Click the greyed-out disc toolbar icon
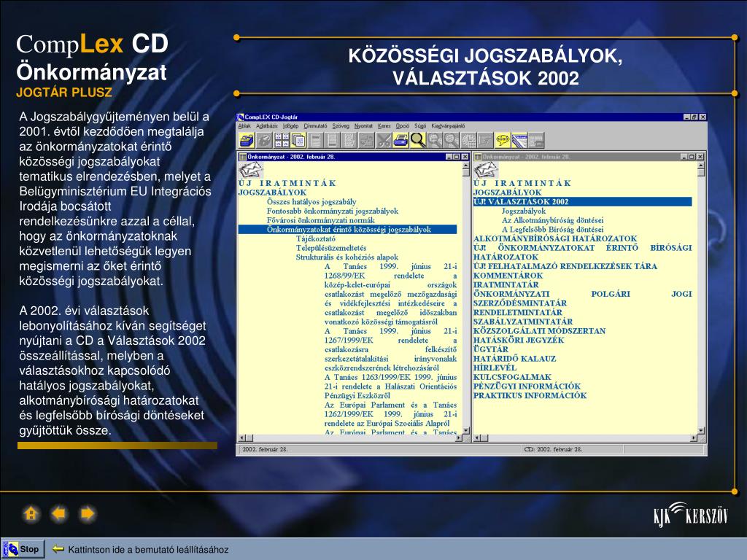Image resolution: width=747 pixels, height=560 pixels. coord(264,140)
